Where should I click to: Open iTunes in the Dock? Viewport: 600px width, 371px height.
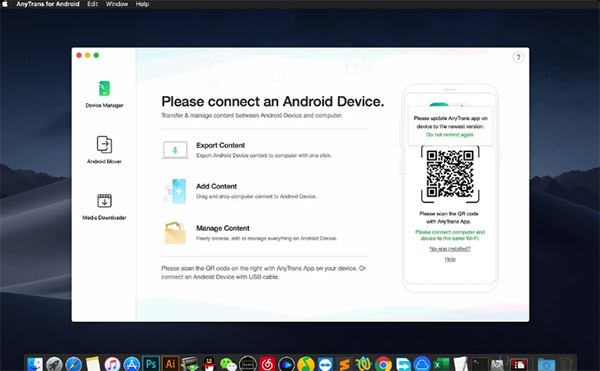click(112, 364)
